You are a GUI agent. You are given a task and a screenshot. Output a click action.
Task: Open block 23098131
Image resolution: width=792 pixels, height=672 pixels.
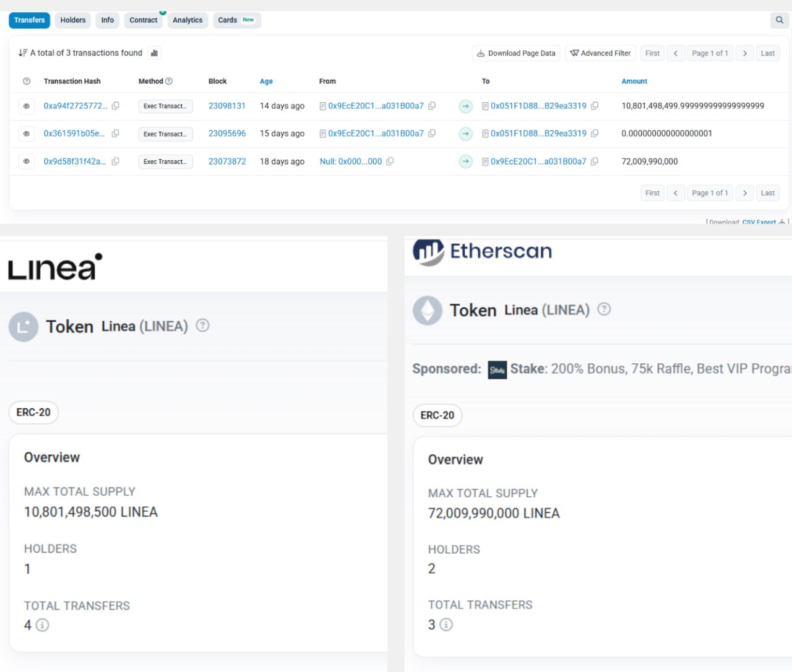(227, 106)
